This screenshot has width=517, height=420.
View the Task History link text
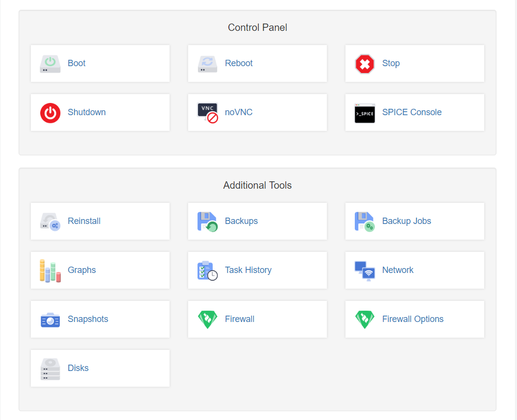point(248,270)
